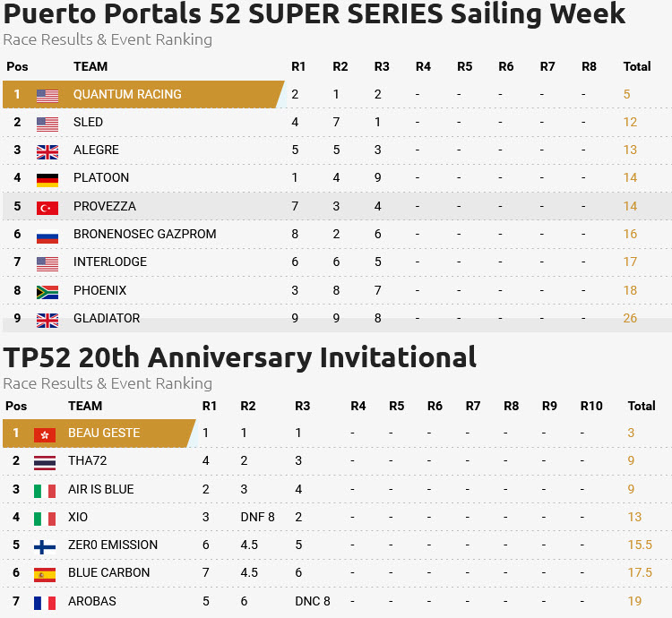Click the German flag next to Platoon
Screen dimensions: 672x618
click(x=47, y=179)
